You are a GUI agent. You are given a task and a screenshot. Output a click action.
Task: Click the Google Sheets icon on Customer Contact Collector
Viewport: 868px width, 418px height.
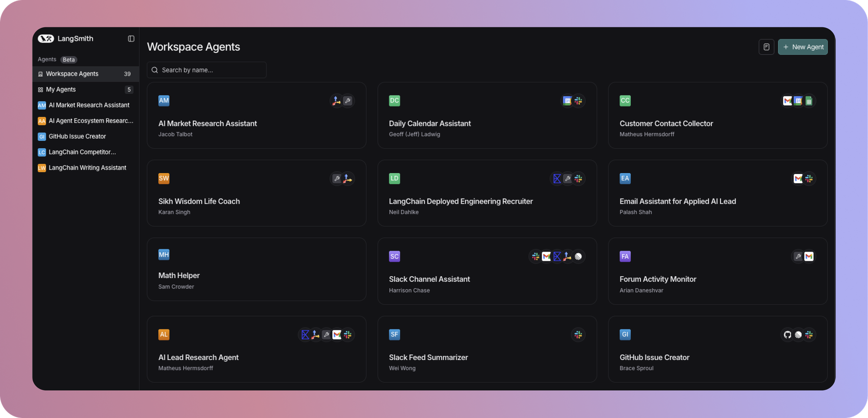(x=809, y=101)
